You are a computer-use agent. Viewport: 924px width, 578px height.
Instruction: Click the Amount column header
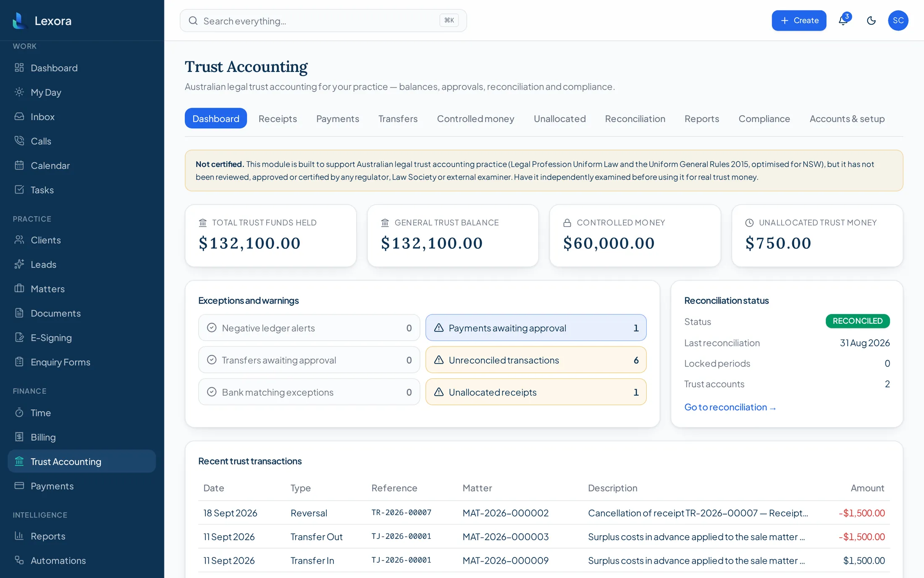tap(867, 488)
